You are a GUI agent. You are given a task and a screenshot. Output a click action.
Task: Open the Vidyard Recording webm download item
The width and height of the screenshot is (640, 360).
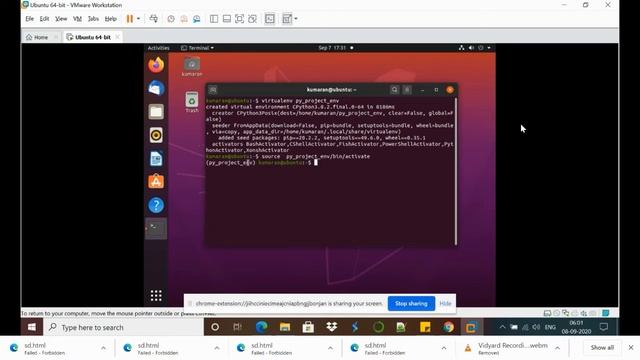[x=506, y=348]
